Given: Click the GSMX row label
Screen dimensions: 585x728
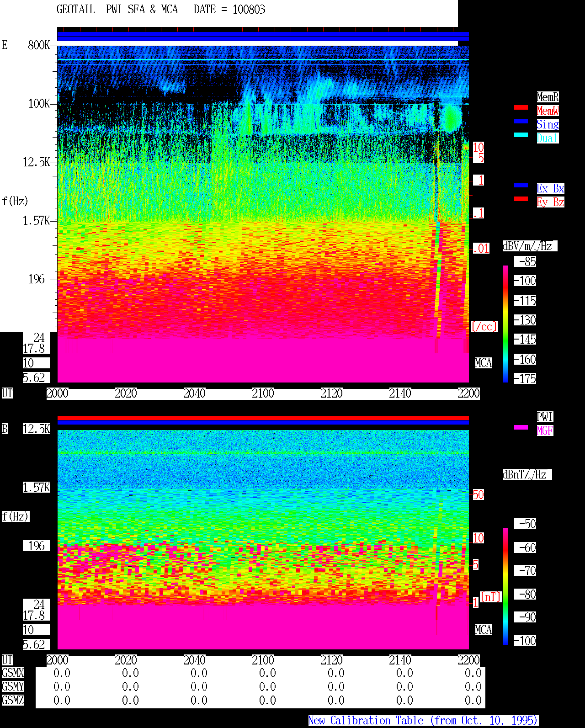Looking at the screenshot, I should (x=13, y=673).
